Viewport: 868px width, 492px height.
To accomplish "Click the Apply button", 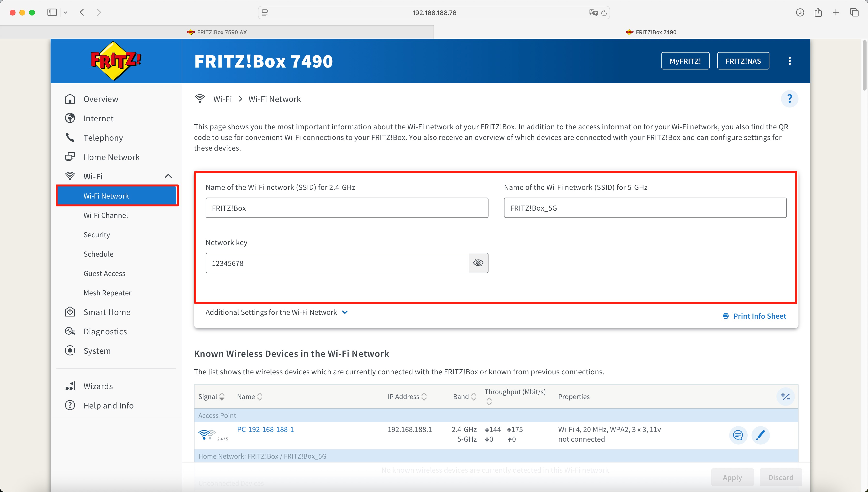I will click(x=732, y=477).
